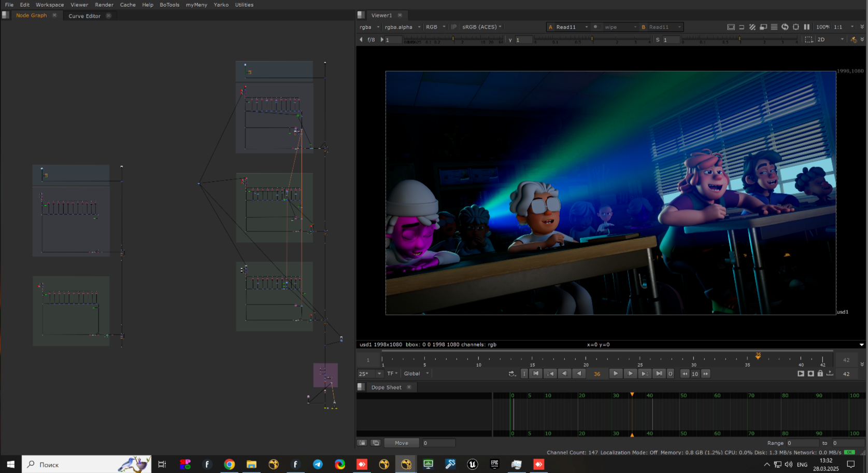This screenshot has width=868, height=473.
Task: Increase gain with the right f-stop arrow
Action: tap(382, 39)
